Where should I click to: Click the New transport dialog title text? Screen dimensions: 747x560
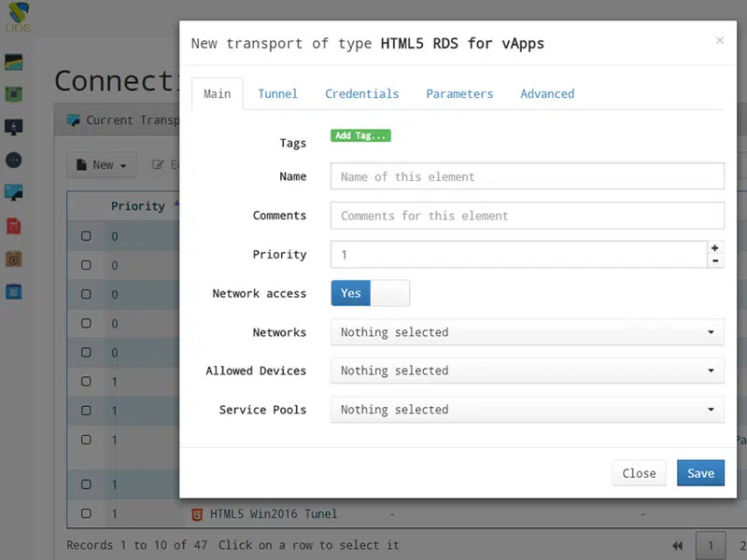pyautogui.click(x=367, y=43)
